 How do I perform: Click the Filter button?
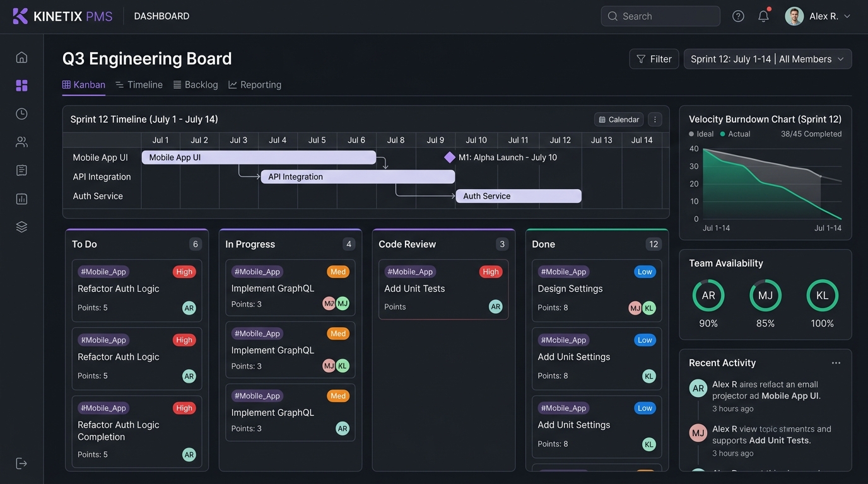tap(654, 59)
